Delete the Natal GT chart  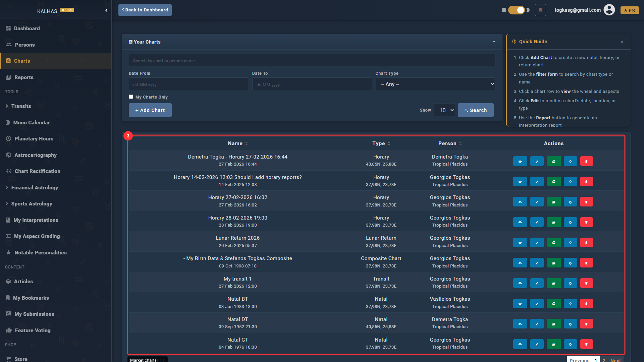coord(586,344)
